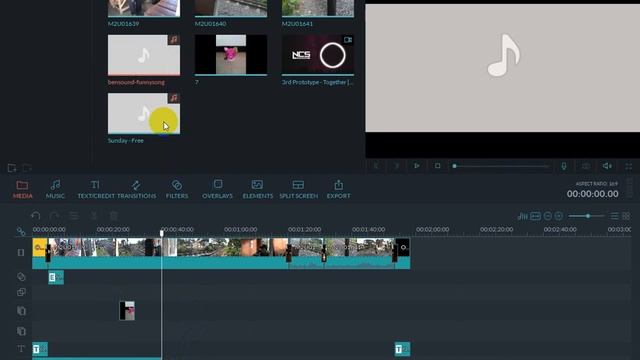Switch to storyboard grid view icon
The image size is (640, 360).
point(626,216)
